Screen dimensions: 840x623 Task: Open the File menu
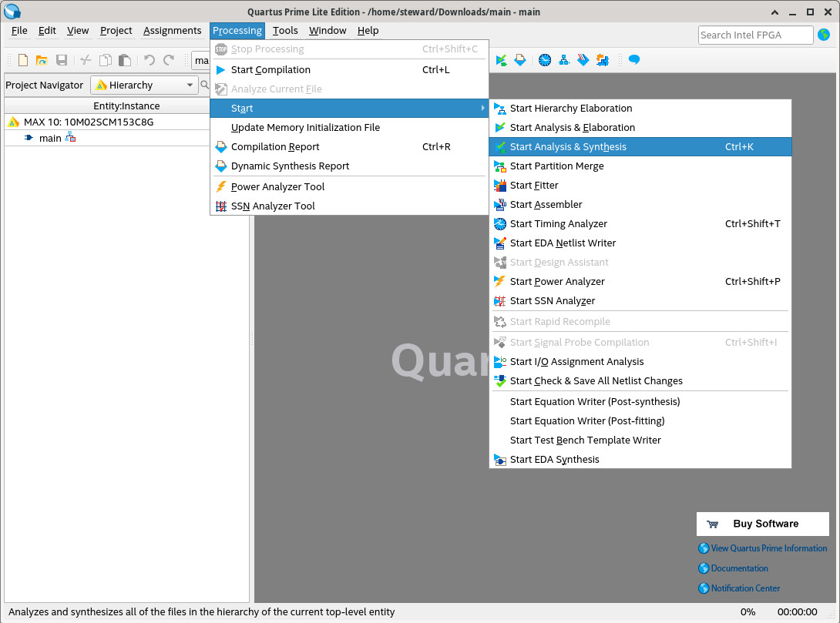(x=19, y=31)
